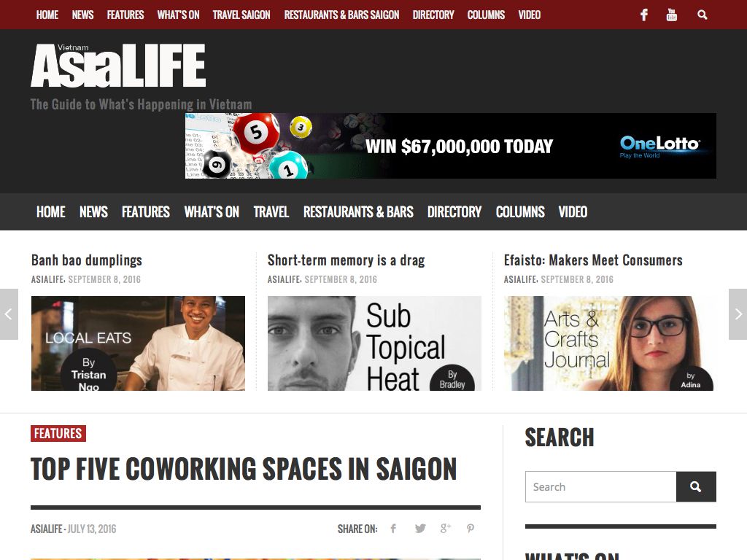
Task: Submit search with magnifier button in sidebar
Action: (x=696, y=486)
